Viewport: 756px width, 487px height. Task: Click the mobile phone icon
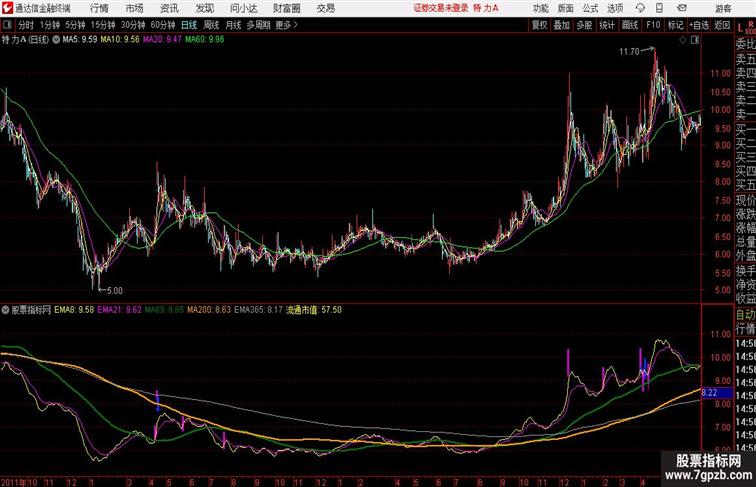659,8
